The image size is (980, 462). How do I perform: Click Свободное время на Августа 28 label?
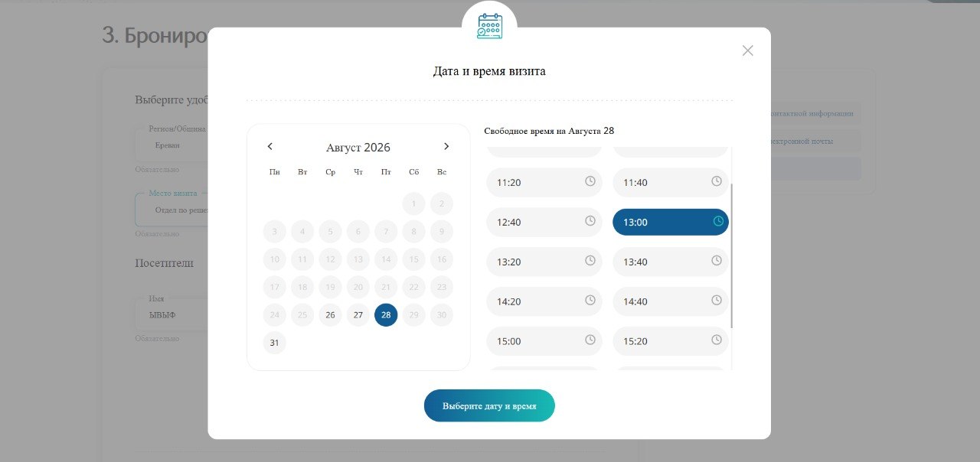coord(549,131)
